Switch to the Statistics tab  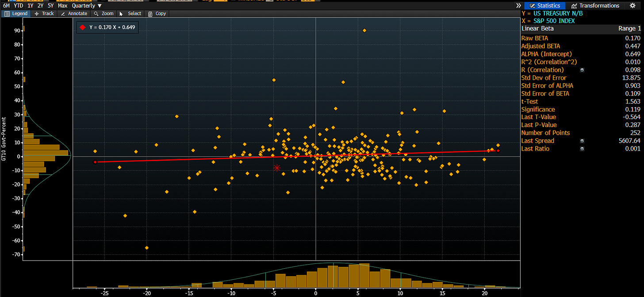[x=545, y=6]
